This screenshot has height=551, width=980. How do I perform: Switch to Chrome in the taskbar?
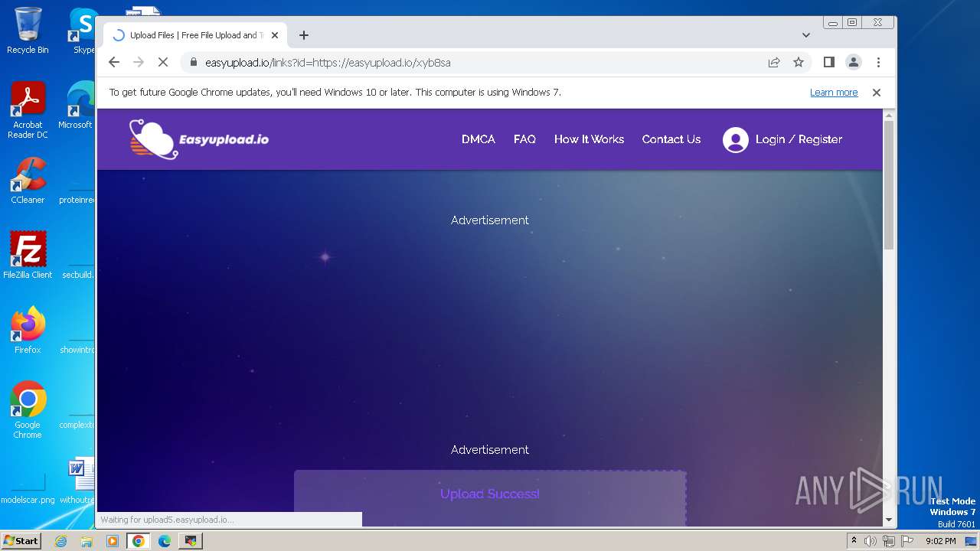click(x=139, y=541)
